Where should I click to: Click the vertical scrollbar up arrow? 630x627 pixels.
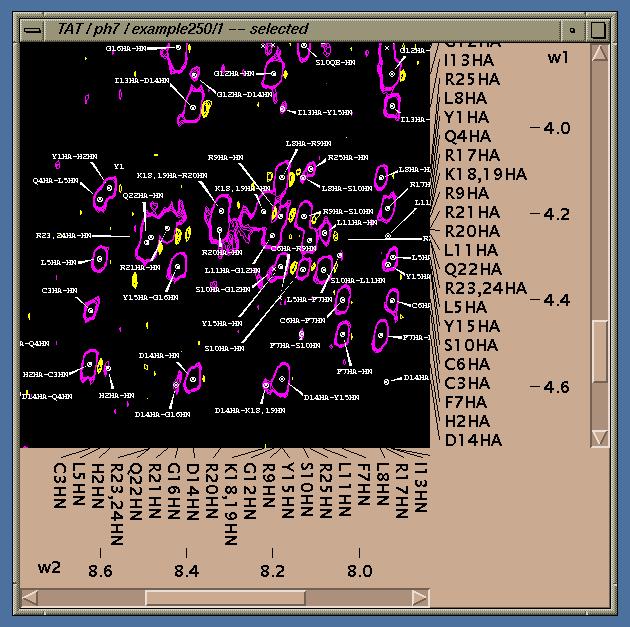pos(599,54)
